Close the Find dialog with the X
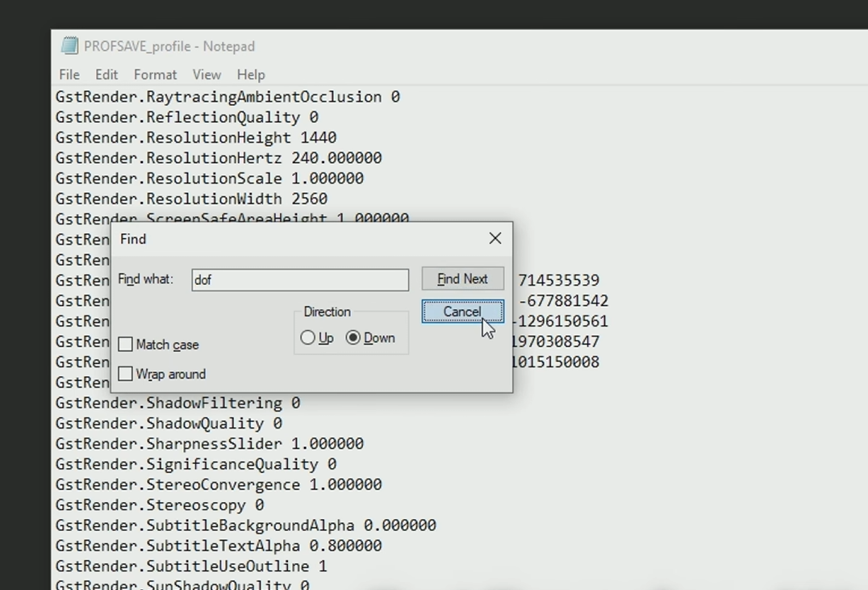868x590 pixels. click(495, 238)
